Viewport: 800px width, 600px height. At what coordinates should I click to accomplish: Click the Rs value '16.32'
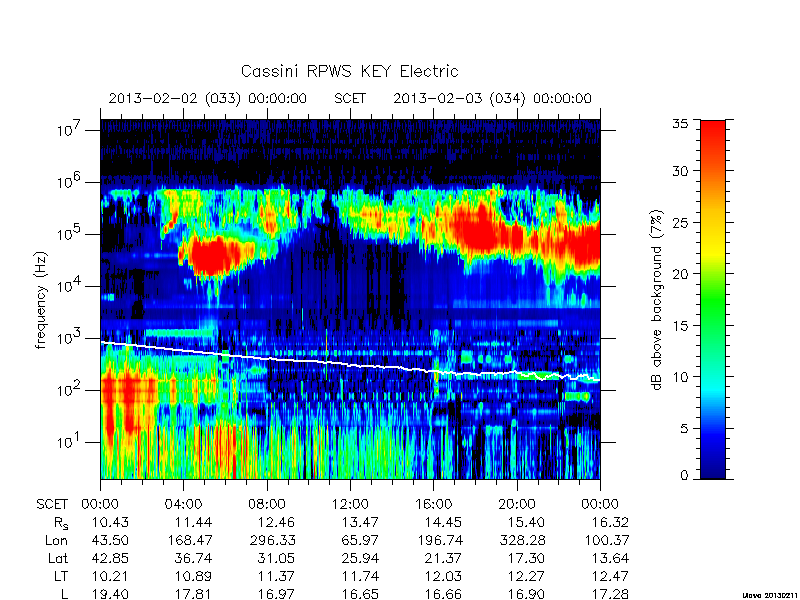point(610,522)
